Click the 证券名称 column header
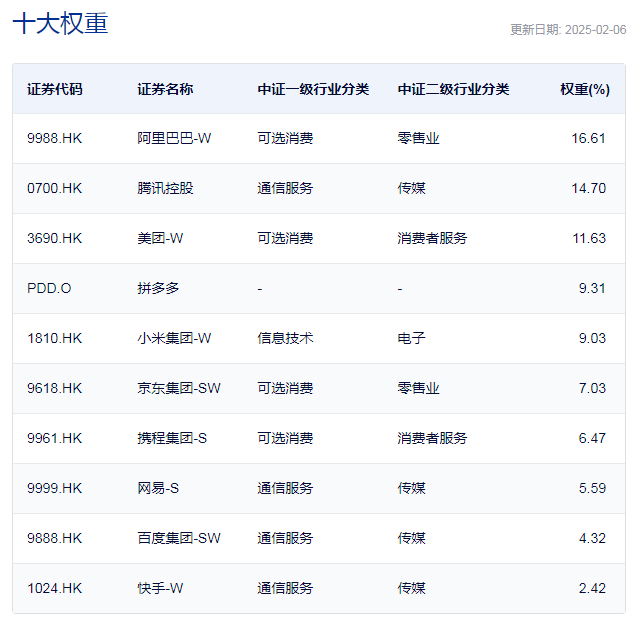The height and width of the screenshot is (626, 636). pos(165,89)
